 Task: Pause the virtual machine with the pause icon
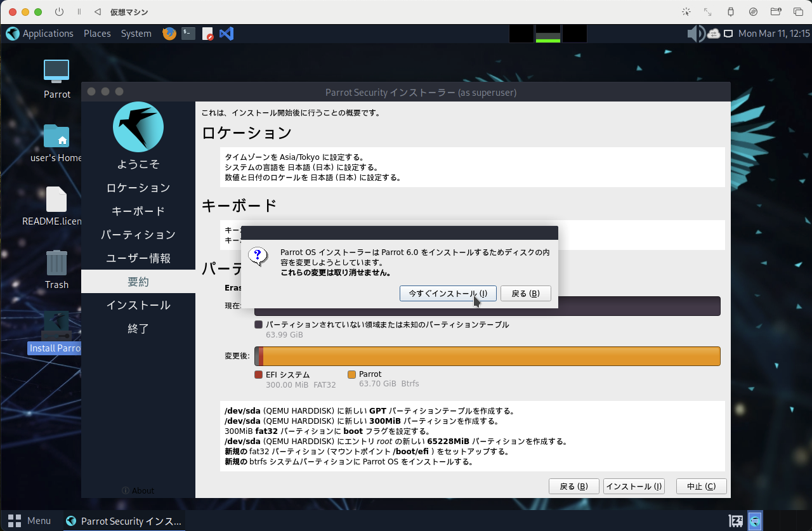tap(79, 12)
